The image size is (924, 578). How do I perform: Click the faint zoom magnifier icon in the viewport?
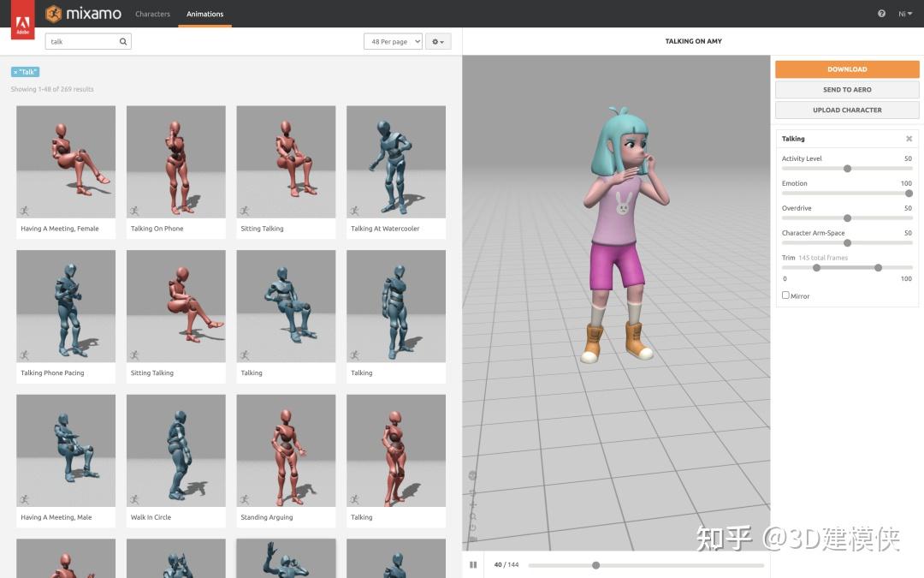[x=472, y=516]
